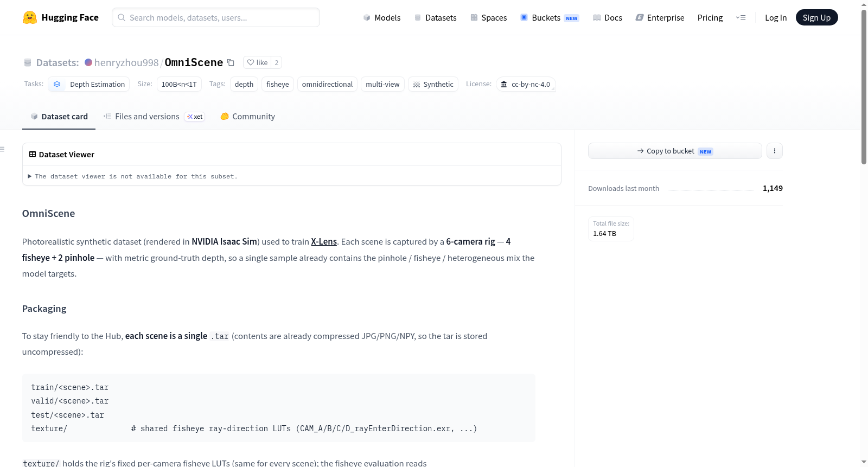This screenshot has width=868, height=467.
Task: Click the test/<scene>.tar code line
Action: pyautogui.click(x=67, y=415)
